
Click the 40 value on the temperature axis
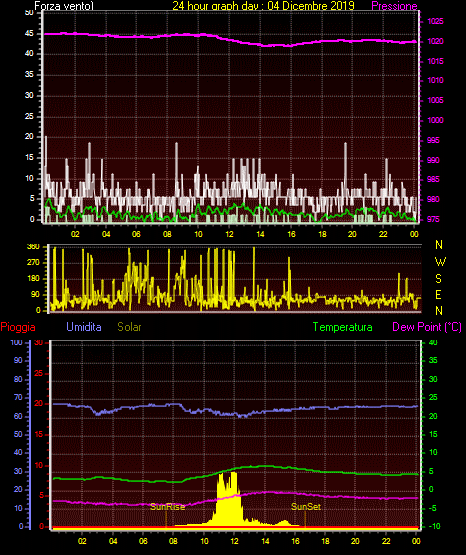click(x=433, y=342)
